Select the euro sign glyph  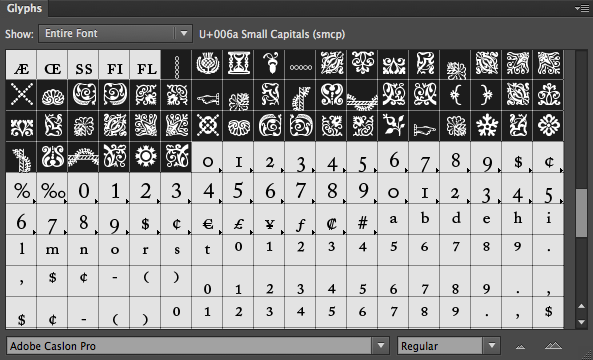[x=207, y=219]
